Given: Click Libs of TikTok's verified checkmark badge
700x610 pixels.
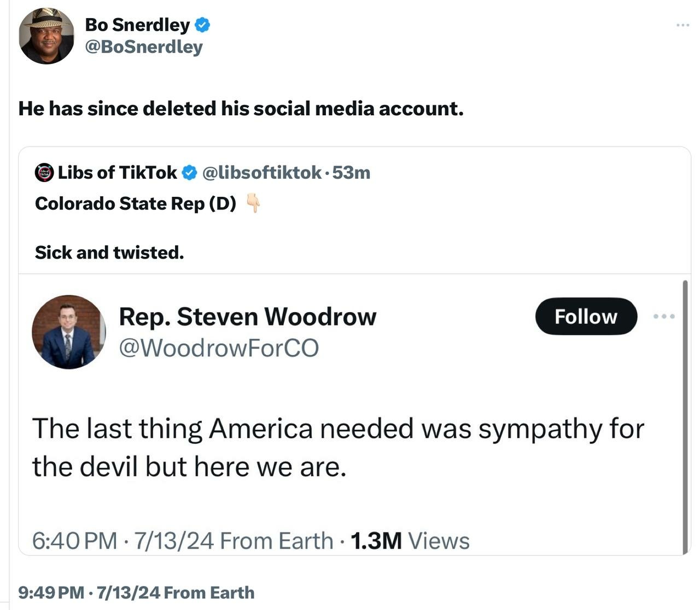Looking at the screenshot, I should coord(189,173).
